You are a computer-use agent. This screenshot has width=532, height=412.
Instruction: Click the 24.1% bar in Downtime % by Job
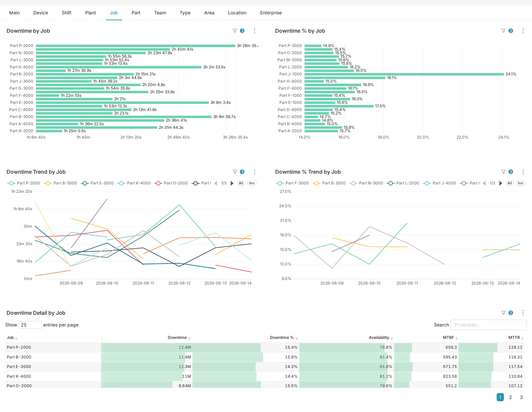coord(404,74)
